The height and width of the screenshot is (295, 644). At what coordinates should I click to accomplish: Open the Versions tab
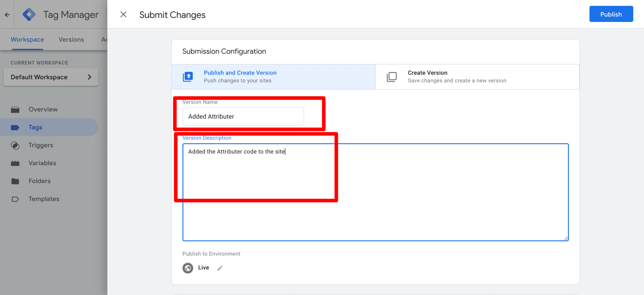click(71, 40)
